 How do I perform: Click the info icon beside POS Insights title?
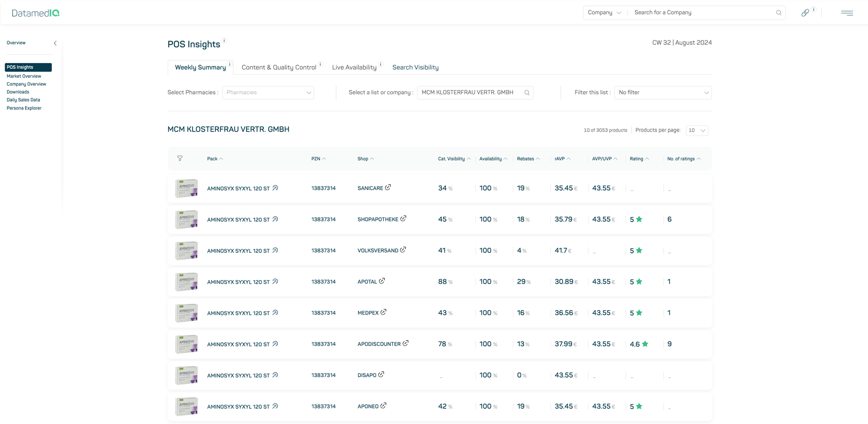click(224, 40)
